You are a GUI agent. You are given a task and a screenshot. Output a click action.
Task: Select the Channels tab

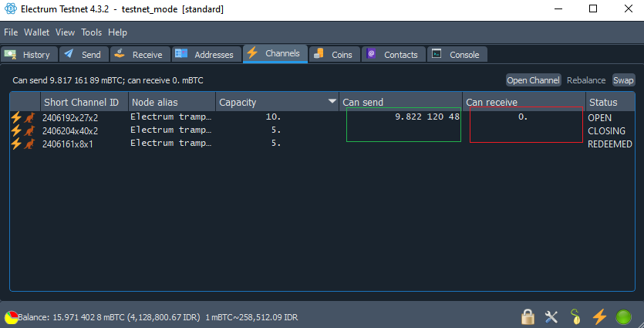click(x=275, y=53)
